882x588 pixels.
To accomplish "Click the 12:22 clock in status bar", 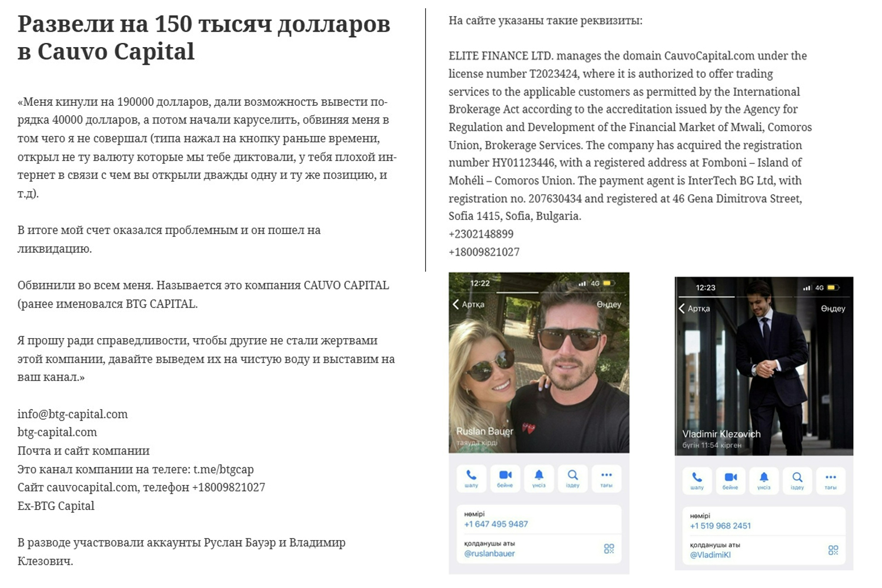I will [x=480, y=283].
